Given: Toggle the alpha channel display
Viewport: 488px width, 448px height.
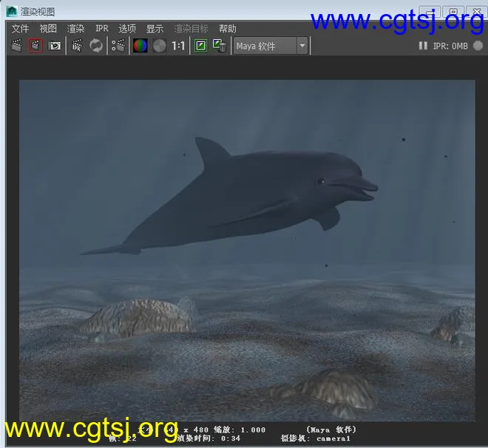Looking at the screenshot, I should (x=159, y=46).
